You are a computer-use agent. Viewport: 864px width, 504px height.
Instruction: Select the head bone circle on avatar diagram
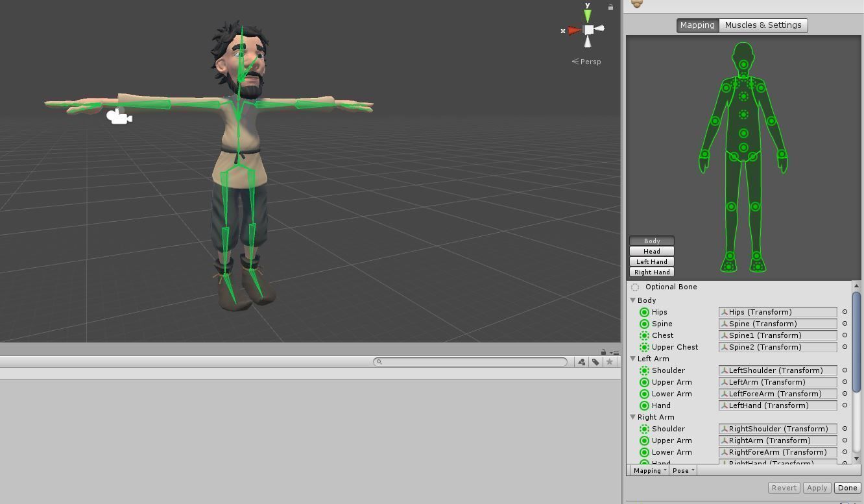coord(743,64)
